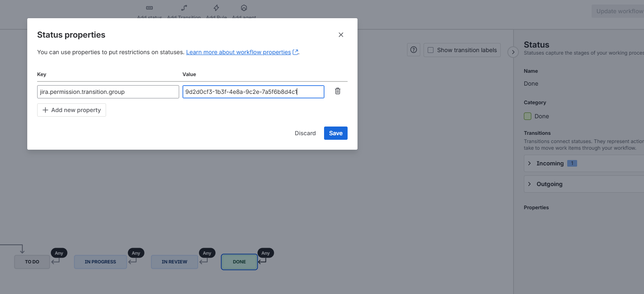Click the Add agent toolbar icon
The image size is (644, 294).
[x=244, y=8]
